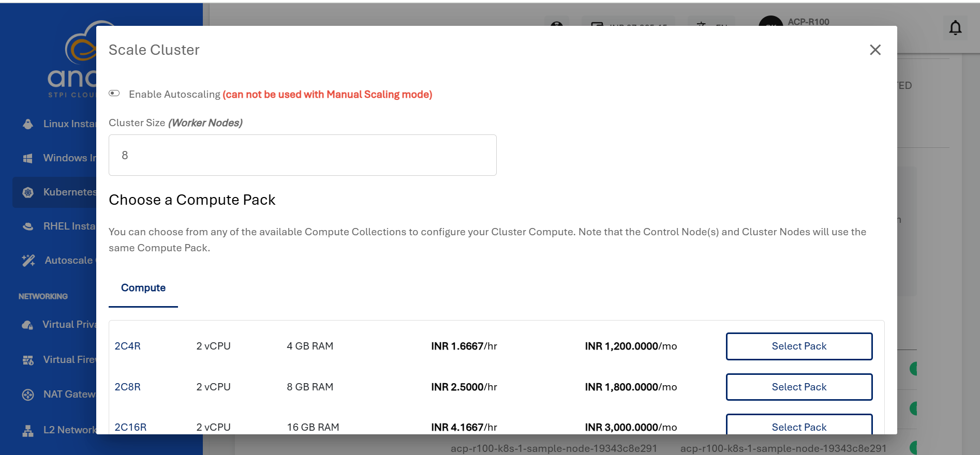Screen dimensions: 980x455
Task: Click the L2 Network icon
Action: 28,430
